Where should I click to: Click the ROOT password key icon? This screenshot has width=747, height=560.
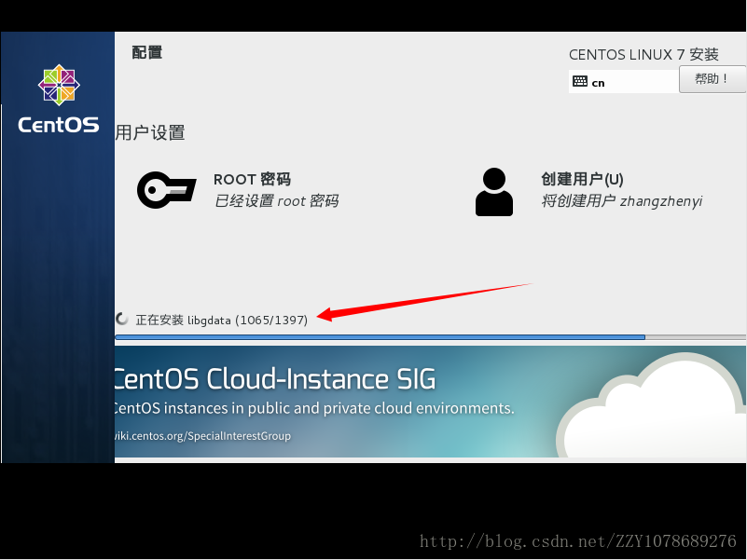coord(166,190)
